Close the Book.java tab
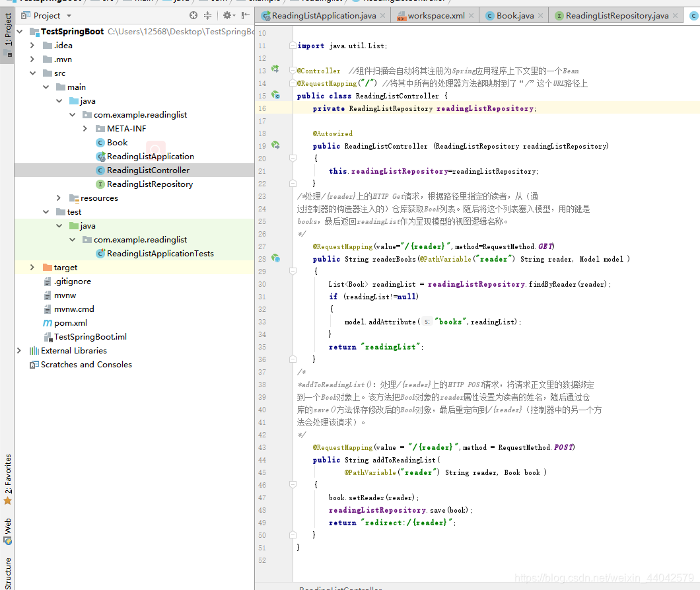This screenshot has width=700, height=590. [541, 16]
